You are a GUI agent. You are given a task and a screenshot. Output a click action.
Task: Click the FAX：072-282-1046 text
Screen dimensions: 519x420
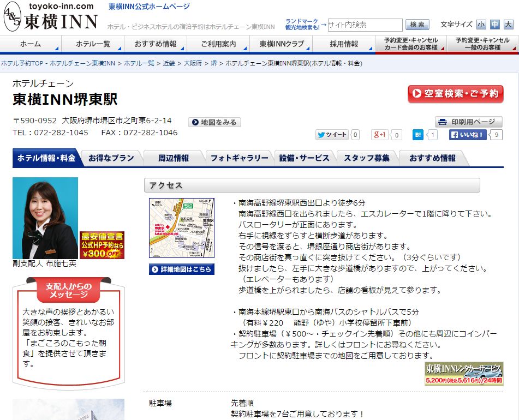point(139,133)
